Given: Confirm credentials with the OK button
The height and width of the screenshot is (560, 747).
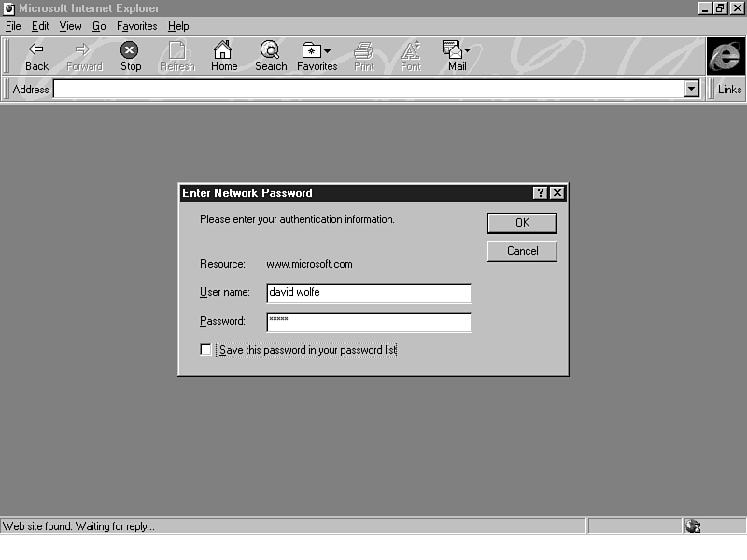Looking at the screenshot, I should 522,223.
